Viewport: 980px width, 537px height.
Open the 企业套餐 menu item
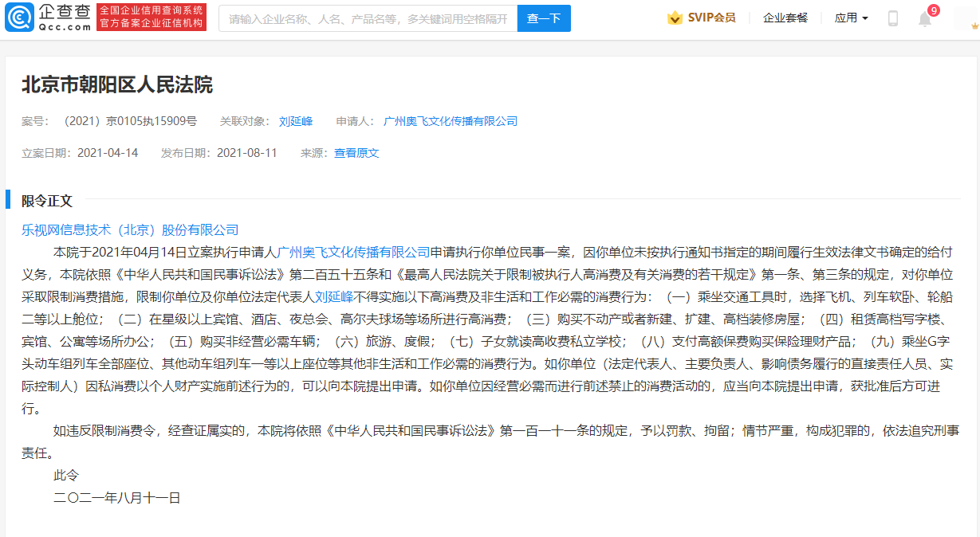pos(785,18)
